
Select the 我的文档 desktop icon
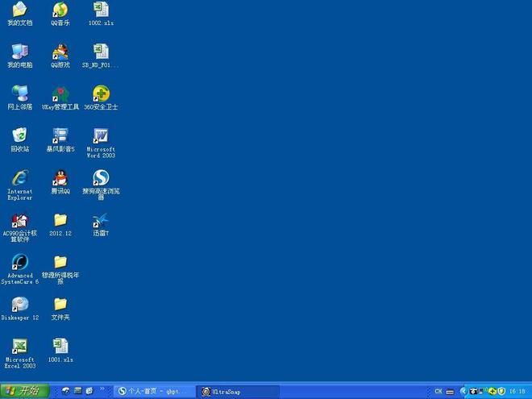[20, 14]
